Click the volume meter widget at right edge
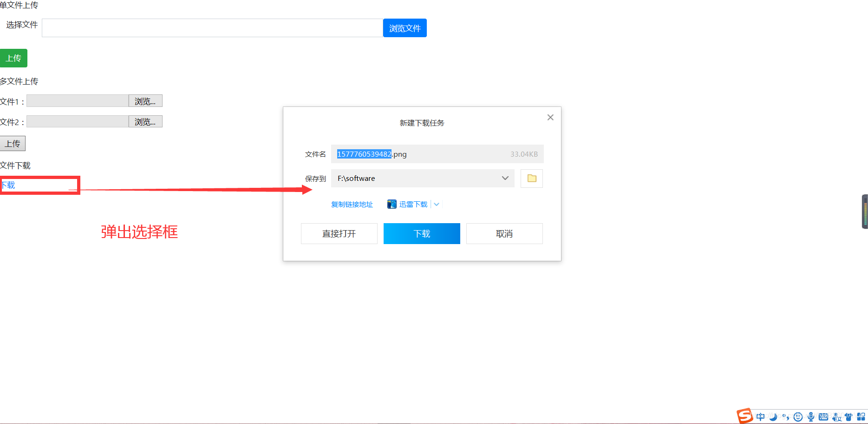The image size is (868, 424). (x=865, y=212)
